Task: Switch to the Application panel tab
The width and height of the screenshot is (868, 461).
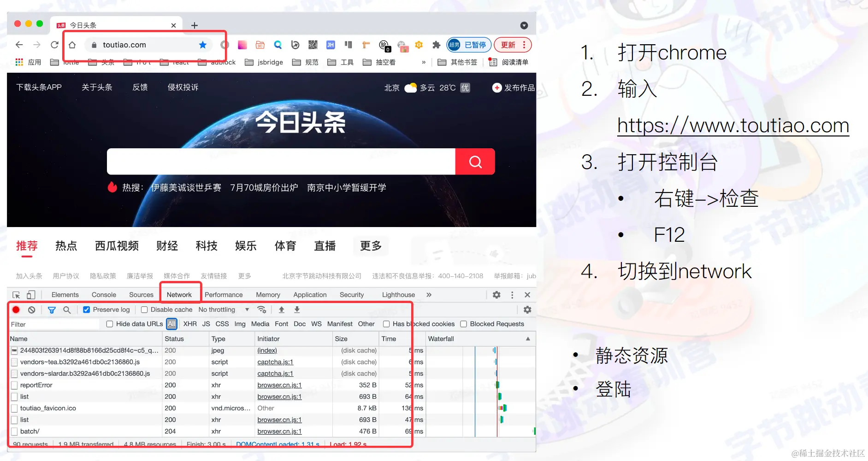Action: [309, 295]
